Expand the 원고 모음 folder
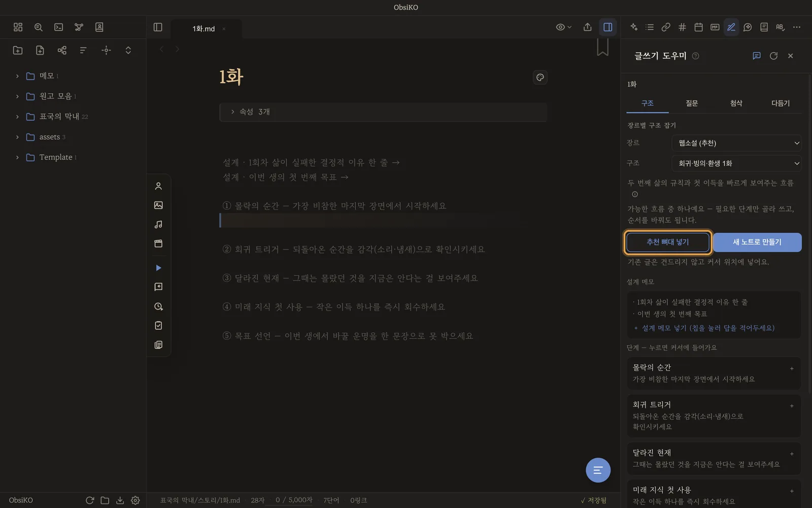 [x=17, y=97]
